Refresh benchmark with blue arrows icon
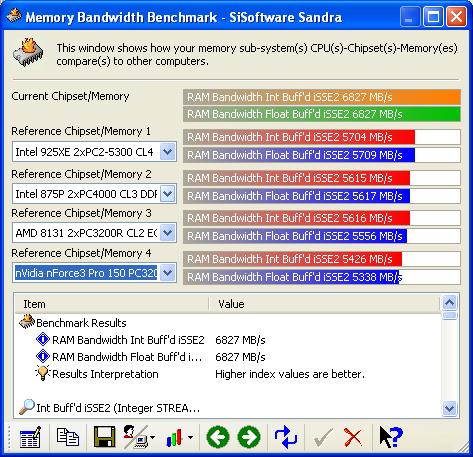473x457 pixels. tap(286, 437)
